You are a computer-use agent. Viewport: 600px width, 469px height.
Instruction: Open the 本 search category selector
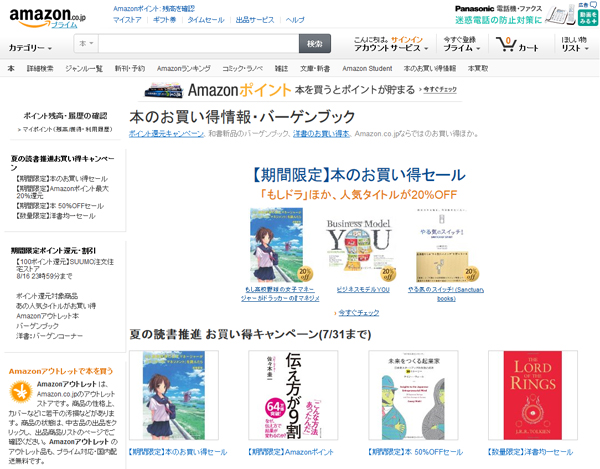[86, 44]
